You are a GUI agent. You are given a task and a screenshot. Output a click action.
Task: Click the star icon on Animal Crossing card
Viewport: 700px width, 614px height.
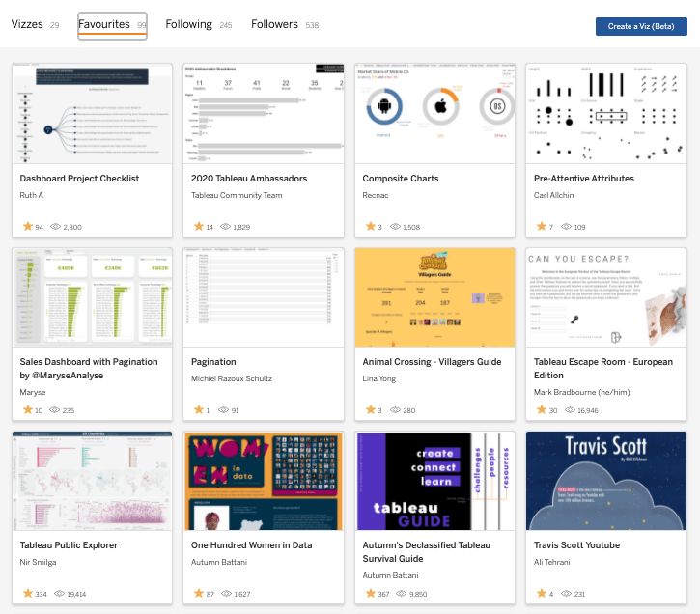tap(370, 410)
